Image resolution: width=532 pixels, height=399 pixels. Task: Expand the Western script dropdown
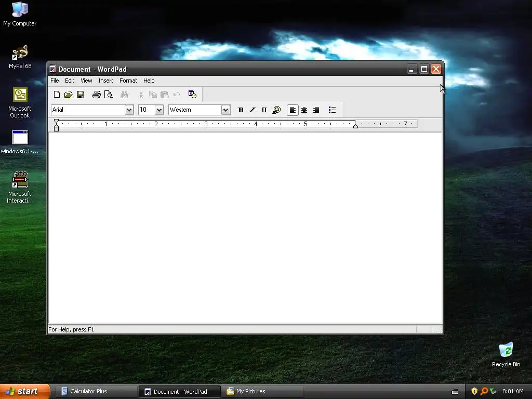(x=225, y=110)
